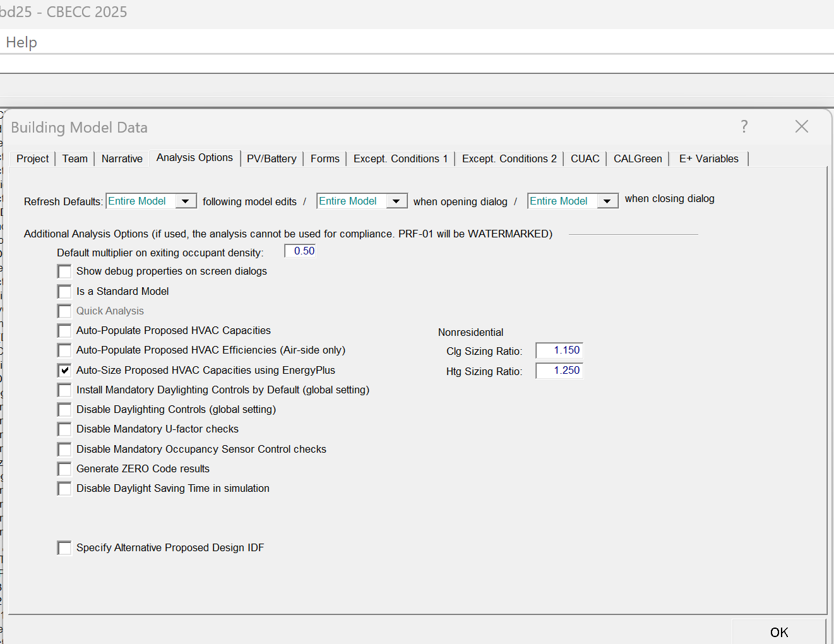
Task: Close the Building Model Data dialog
Action: (801, 127)
